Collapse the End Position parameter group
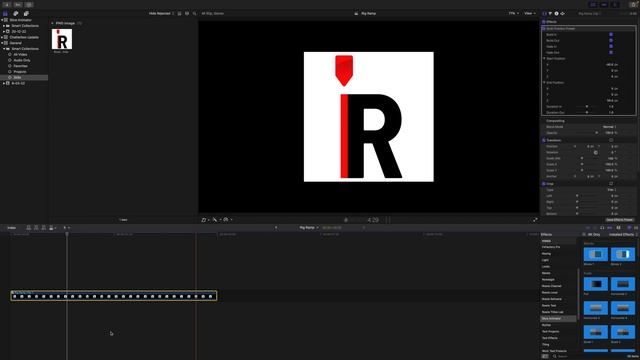The image size is (640, 360). [544, 82]
